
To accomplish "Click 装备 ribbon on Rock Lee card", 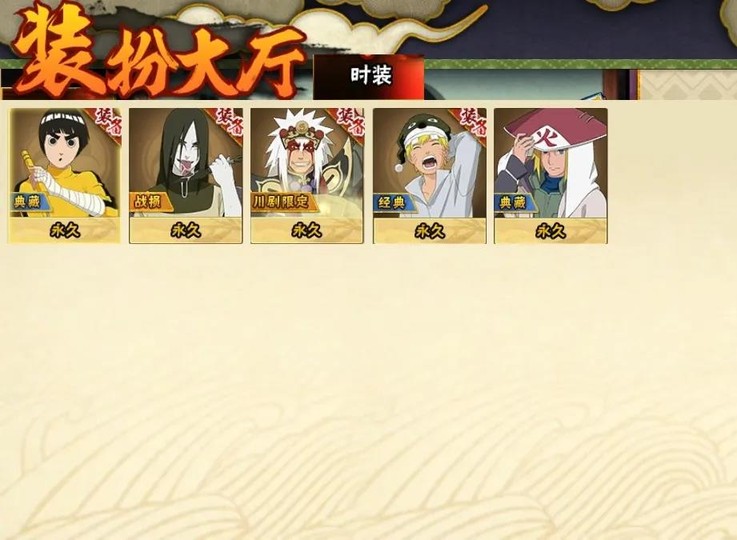I will (x=109, y=122).
